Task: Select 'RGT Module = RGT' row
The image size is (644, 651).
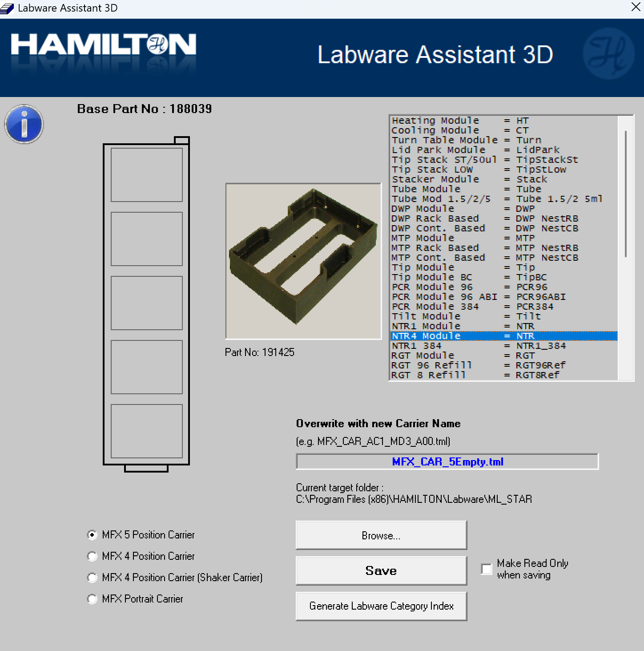Action: (x=504, y=356)
